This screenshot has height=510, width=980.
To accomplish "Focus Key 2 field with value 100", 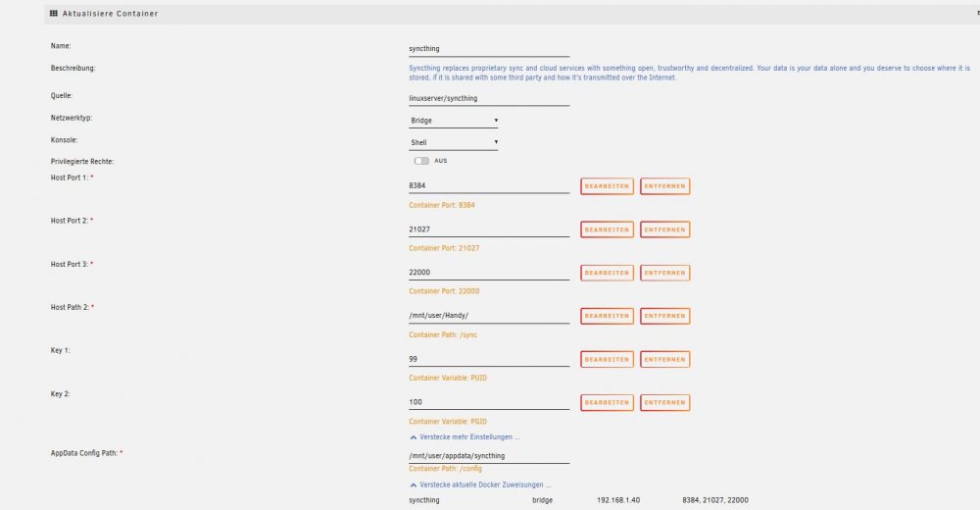I will tap(489, 402).
